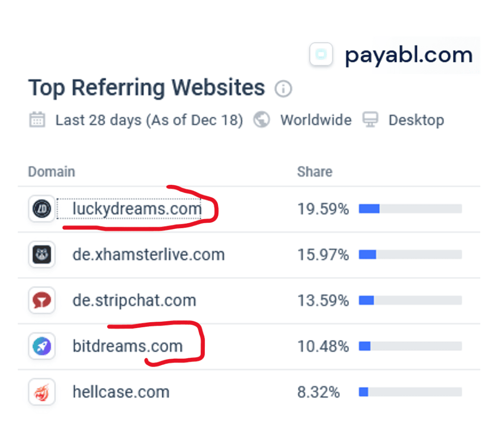Click the hellcase.com favicon icon
The height and width of the screenshot is (439, 504).
click(42, 392)
